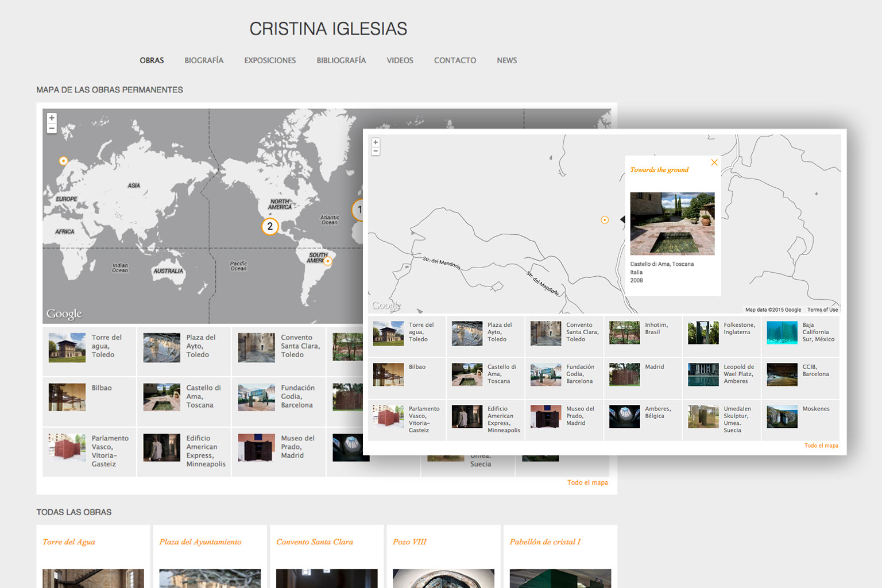
Task: Zoom out on the Toscana detail map
Action: [376, 151]
